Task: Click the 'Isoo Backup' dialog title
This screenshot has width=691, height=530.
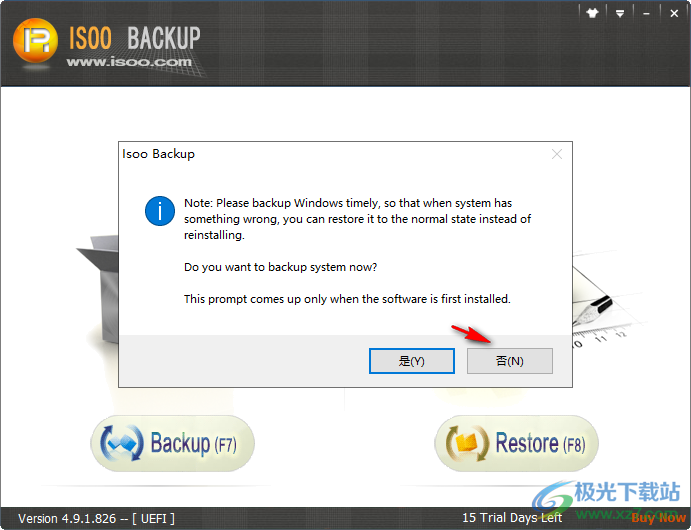Action: [158, 154]
